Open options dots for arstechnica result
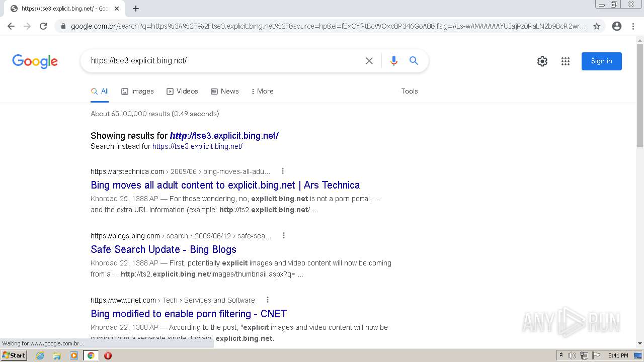The height and width of the screenshot is (362, 644). click(283, 171)
